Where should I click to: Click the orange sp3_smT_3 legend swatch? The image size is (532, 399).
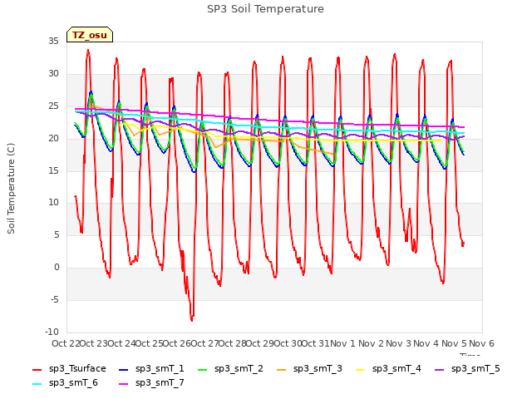[282, 369]
